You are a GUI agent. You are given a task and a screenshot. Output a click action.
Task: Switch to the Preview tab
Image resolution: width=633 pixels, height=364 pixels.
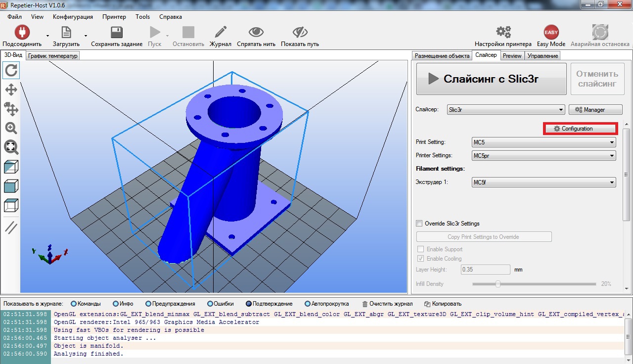click(512, 56)
